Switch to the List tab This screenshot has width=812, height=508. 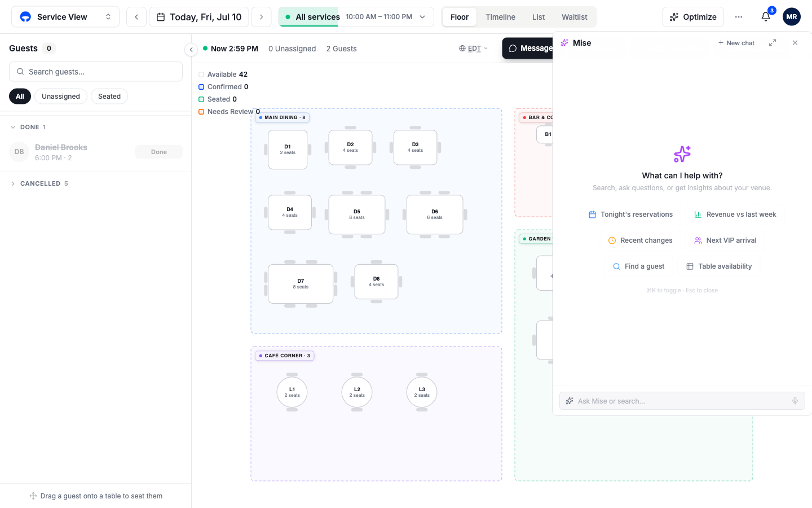coord(539,17)
